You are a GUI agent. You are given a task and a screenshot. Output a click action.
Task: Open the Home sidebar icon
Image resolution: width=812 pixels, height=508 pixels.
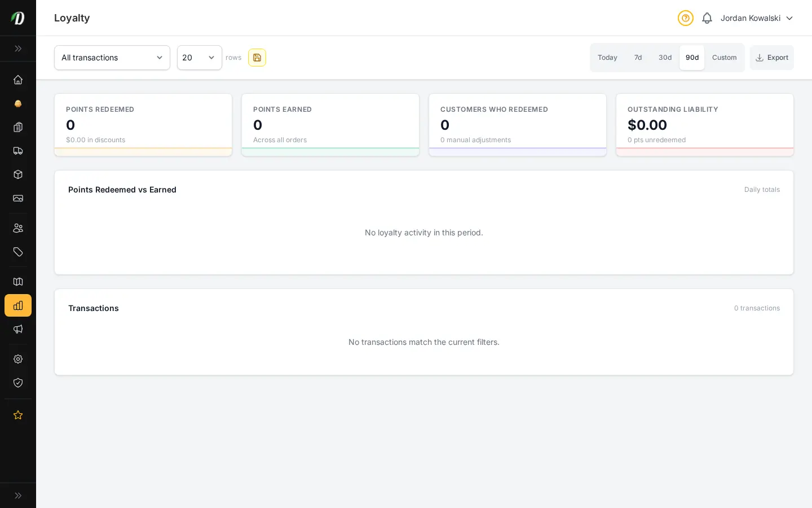pyautogui.click(x=18, y=80)
